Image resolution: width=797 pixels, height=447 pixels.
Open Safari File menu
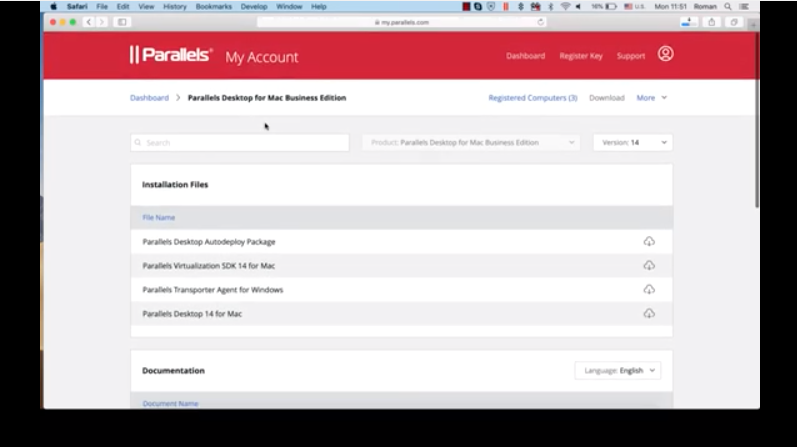click(102, 7)
